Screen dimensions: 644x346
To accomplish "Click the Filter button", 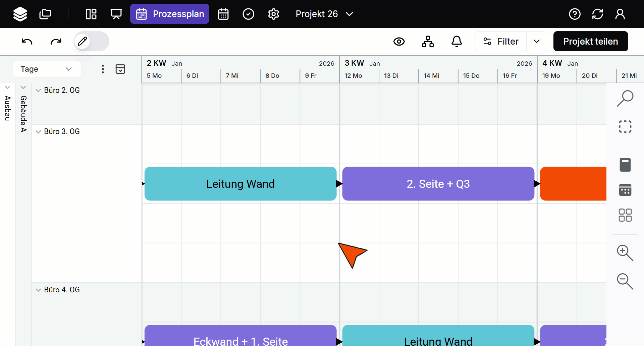I will coord(501,41).
